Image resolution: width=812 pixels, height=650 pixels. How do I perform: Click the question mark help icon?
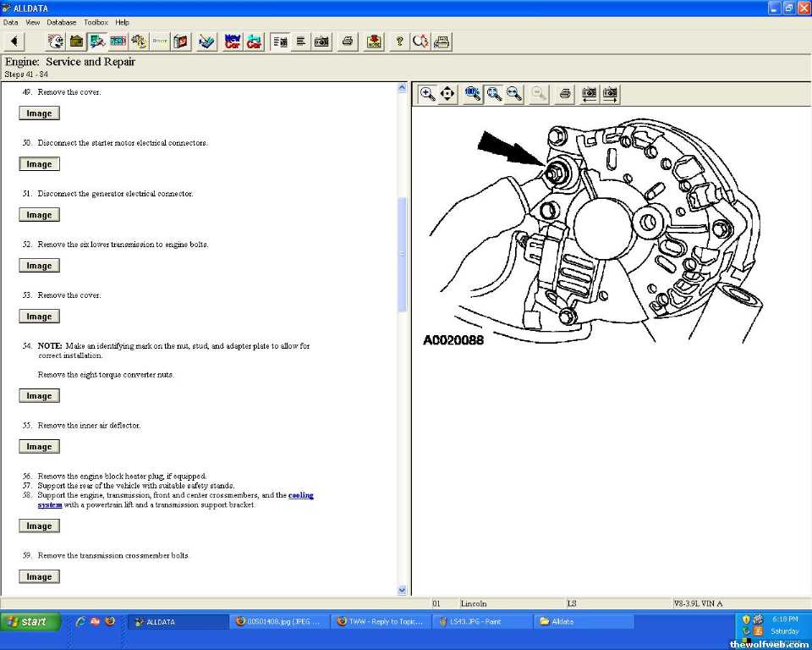[x=399, y=41]
